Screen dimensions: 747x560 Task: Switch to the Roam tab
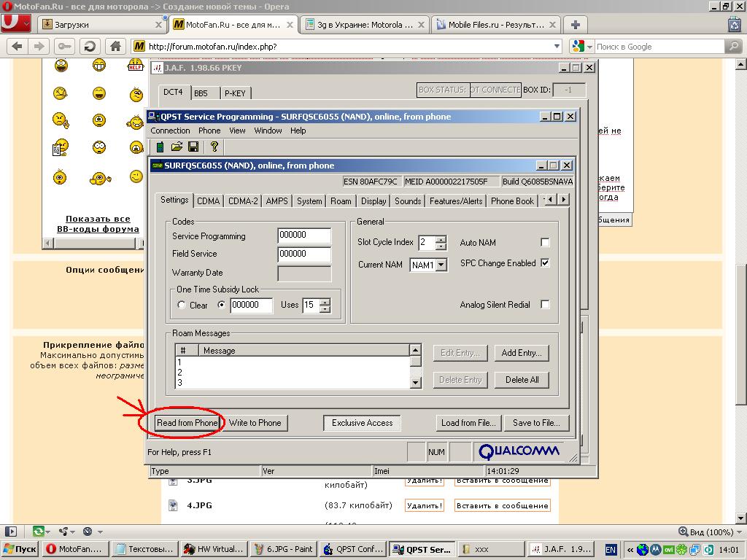point(341,201)
